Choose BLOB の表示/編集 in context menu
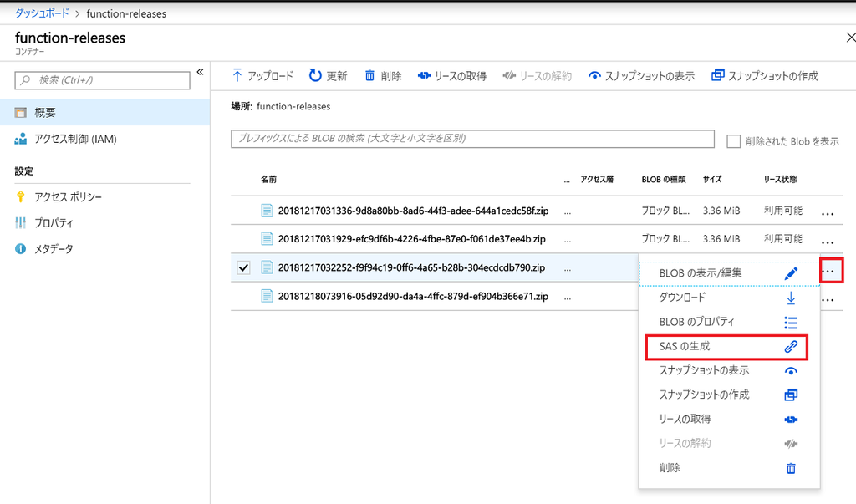 tap(729, 273)
